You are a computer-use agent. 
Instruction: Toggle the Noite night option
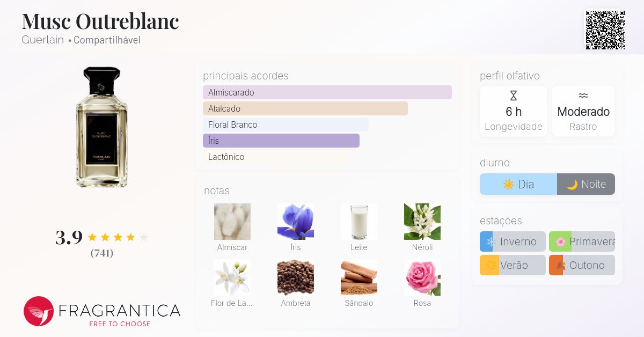(x=586, y=184)
